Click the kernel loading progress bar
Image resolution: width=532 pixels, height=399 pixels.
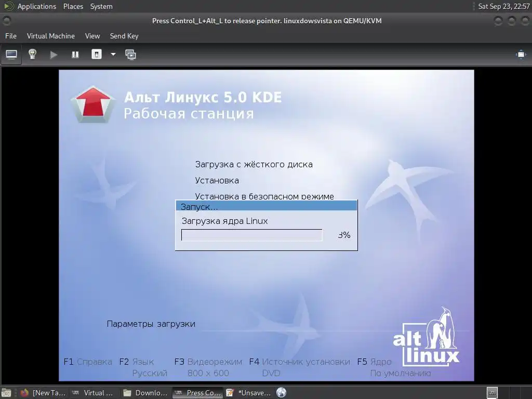(252, 235)
